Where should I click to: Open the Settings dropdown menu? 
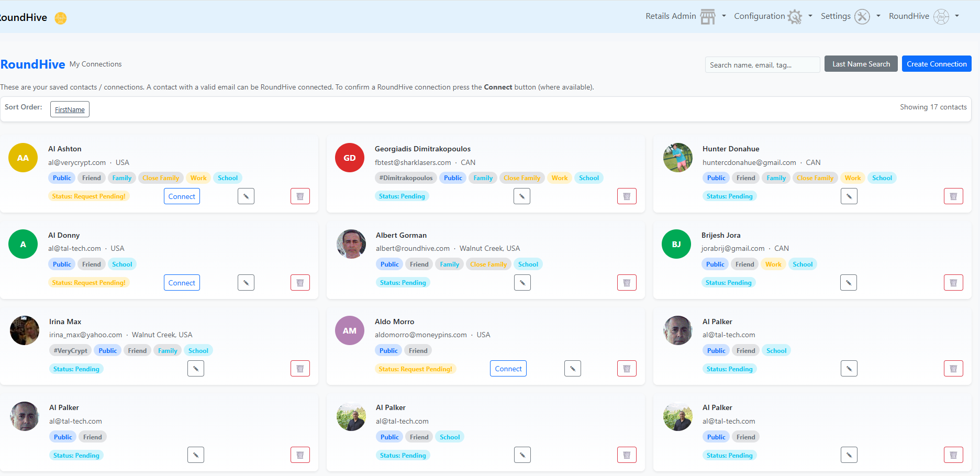pos(851,16)
